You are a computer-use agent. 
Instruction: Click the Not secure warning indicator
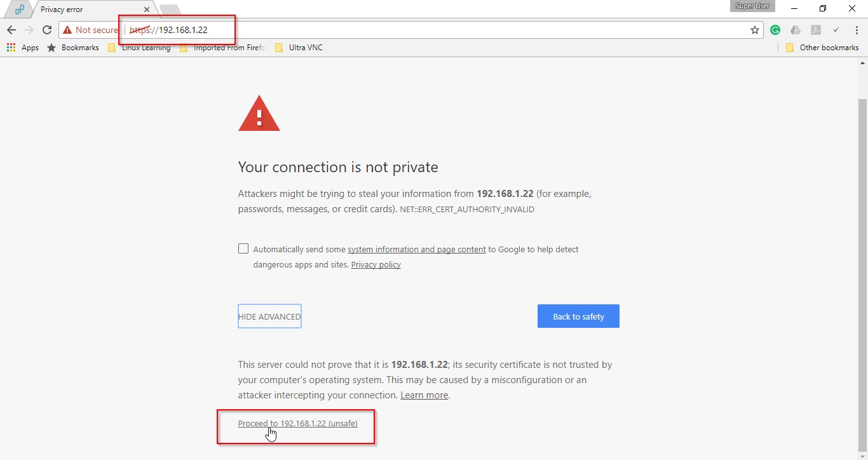pos(91,30)
